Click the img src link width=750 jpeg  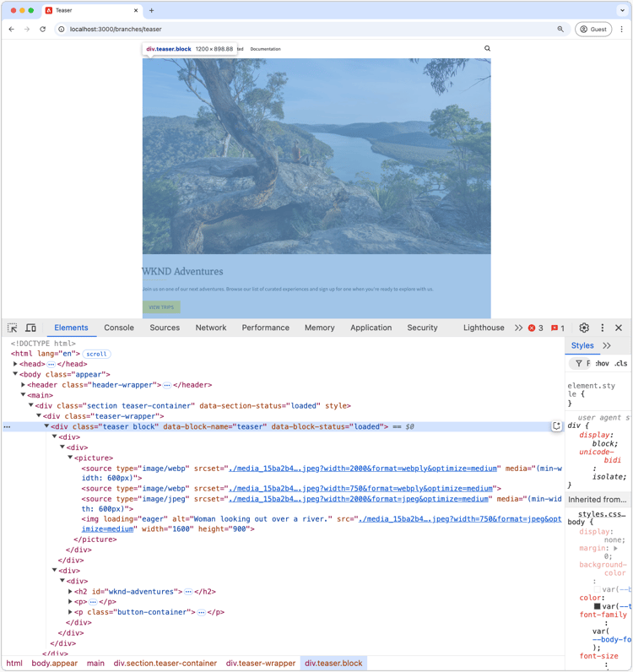pos(460,519)
